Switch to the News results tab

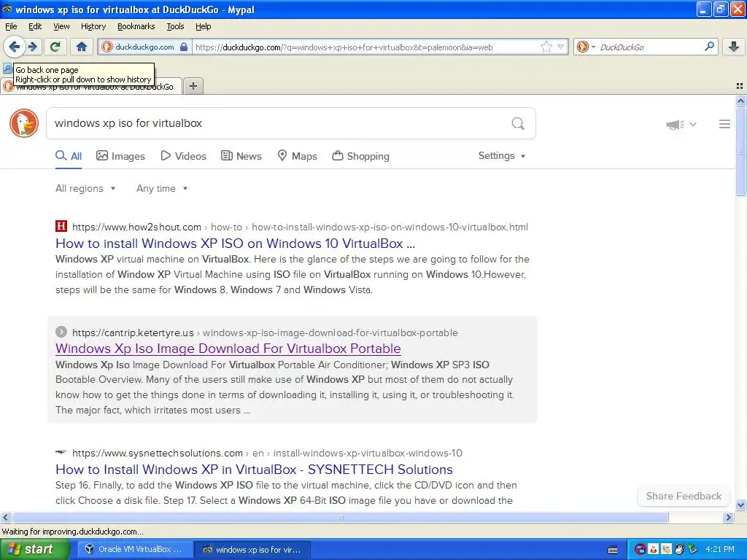pyautogui.click(x=241, y=156)
